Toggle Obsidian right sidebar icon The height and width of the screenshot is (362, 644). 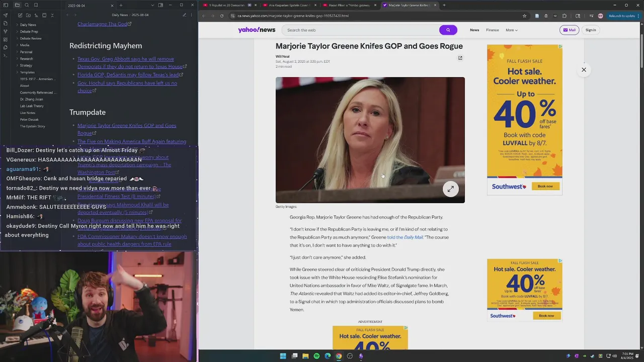160,5
